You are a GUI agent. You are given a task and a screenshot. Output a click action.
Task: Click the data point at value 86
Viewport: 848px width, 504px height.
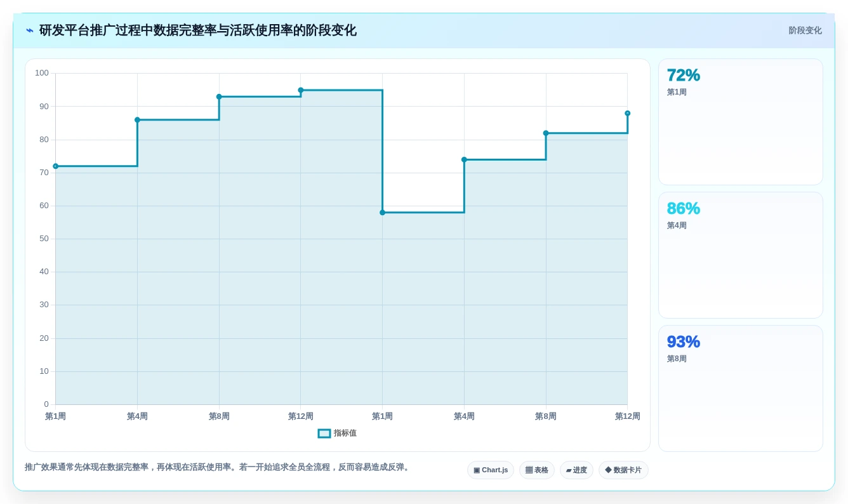[137, 120]
